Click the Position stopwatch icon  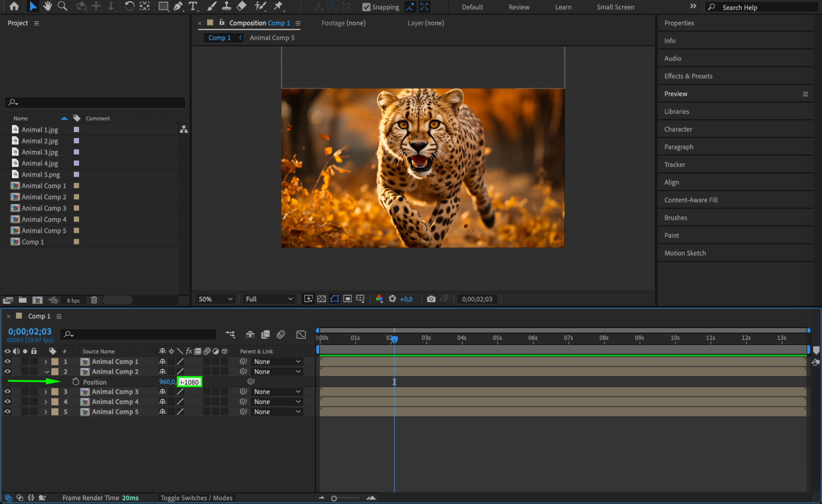[x=76, y=382]
